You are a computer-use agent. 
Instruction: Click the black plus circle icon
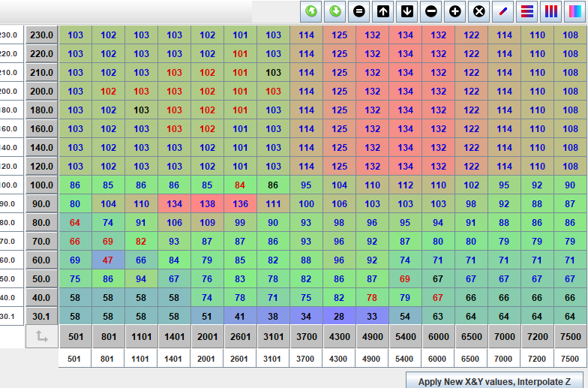(x=454, y=11)
